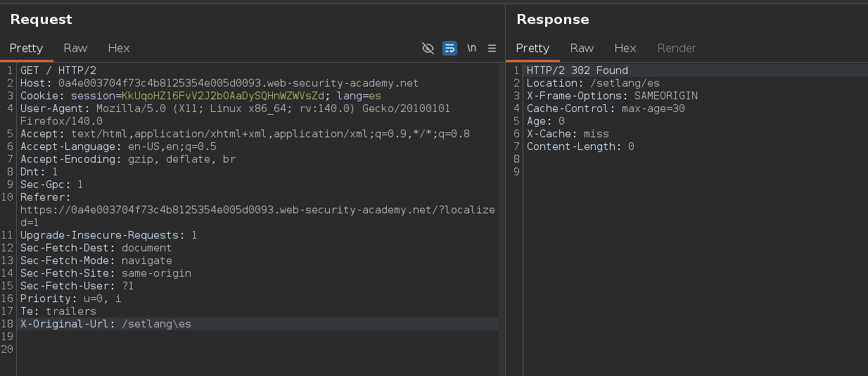Image resolution: width=868 pixels, height=376 pixels.
Task: Click the HTTP/2 302 Found status line
Action: (x=577, y=70)
